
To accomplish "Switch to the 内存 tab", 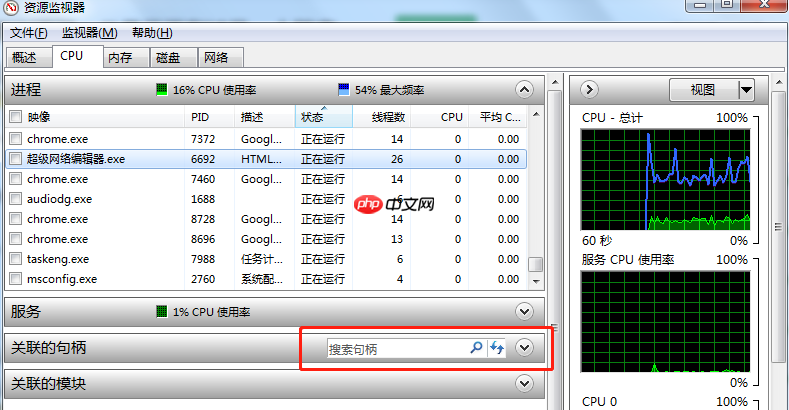I will click(126, 57).
